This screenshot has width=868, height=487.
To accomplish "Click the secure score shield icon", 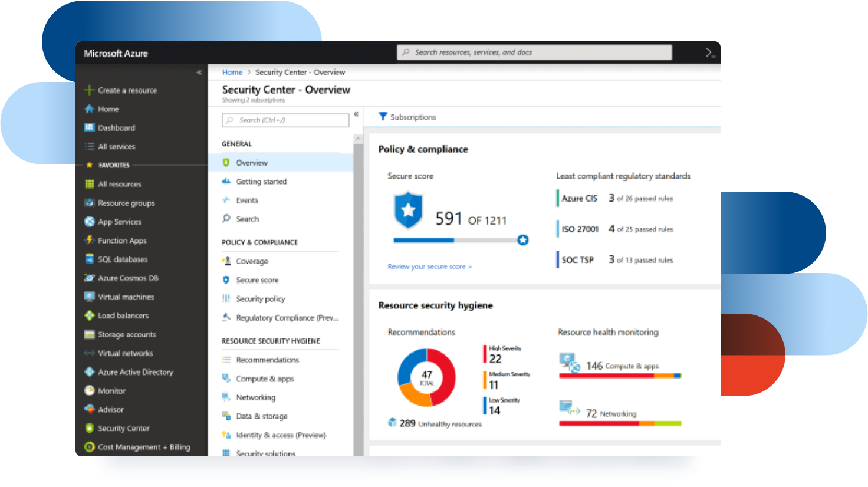I will coord(408,210).
